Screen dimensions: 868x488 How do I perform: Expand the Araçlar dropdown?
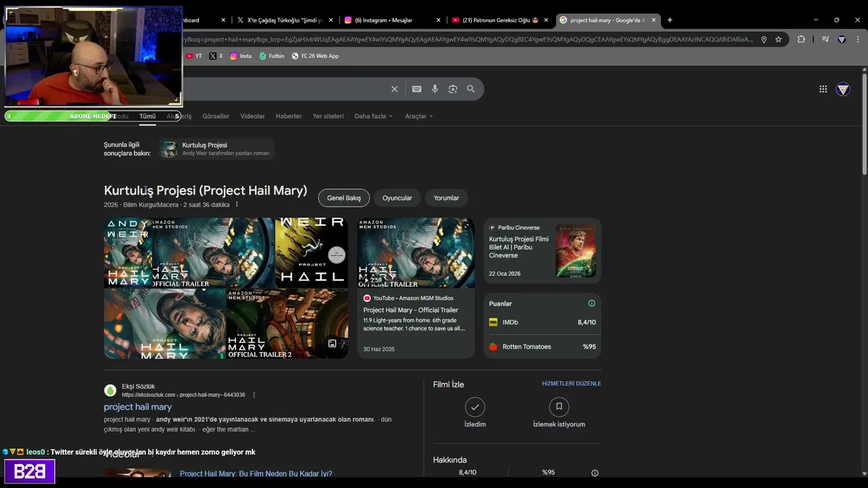(418, 116)
